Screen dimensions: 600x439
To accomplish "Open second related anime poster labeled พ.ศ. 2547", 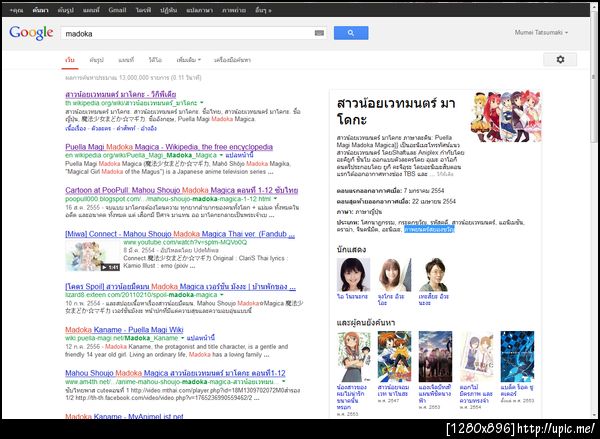I will [395, 356].
